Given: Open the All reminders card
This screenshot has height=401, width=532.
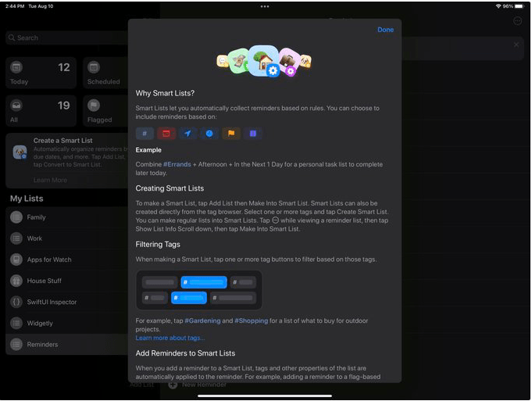Looking at the screenshot, I should click(41, 112).
